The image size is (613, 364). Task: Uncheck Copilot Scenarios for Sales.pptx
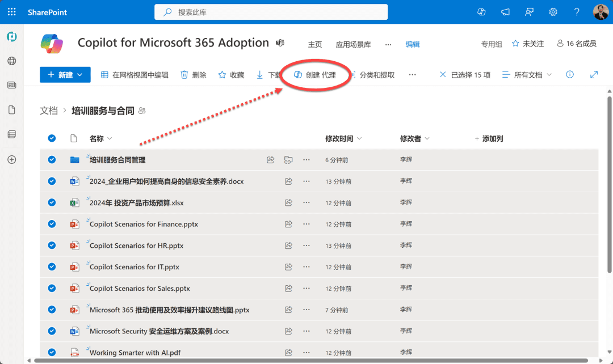(52, 288)
